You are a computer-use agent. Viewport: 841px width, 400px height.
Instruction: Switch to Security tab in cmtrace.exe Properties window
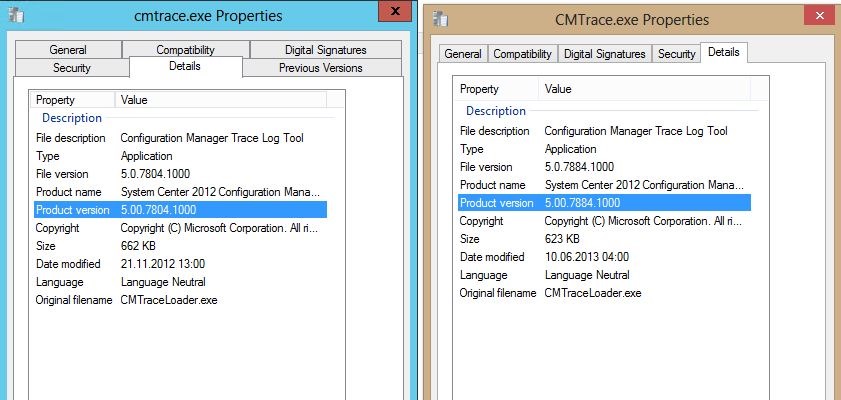pyautogui.click(x=72, y=68)
